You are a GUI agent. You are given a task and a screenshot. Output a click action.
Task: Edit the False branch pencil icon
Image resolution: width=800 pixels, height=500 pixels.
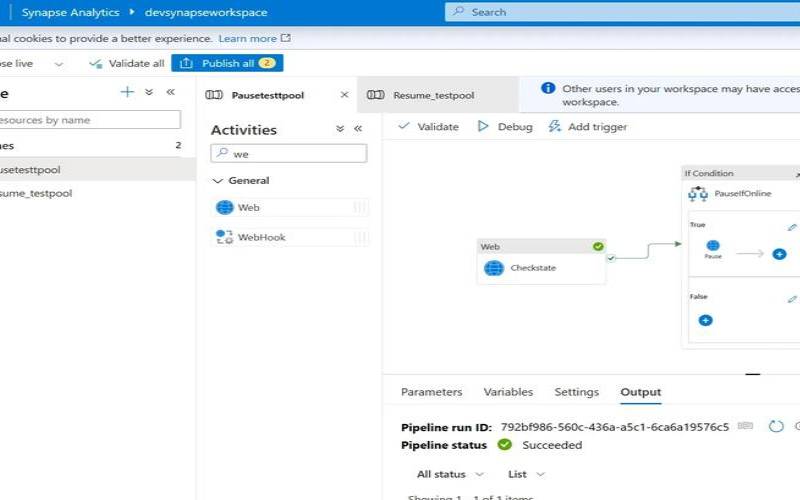[x=792, y=298]
